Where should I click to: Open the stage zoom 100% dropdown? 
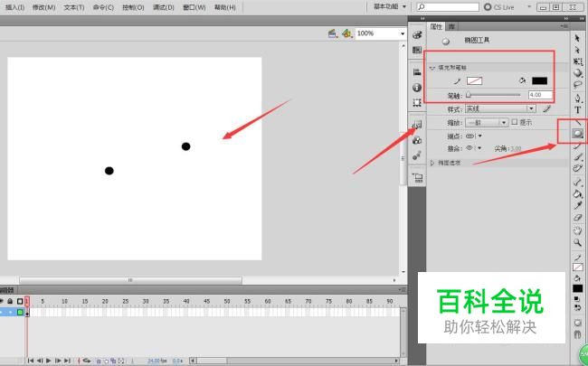tap(403, 33)
